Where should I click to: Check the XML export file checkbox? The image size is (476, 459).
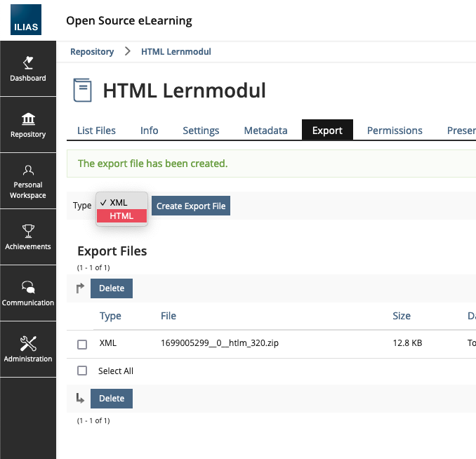[82, 344]
